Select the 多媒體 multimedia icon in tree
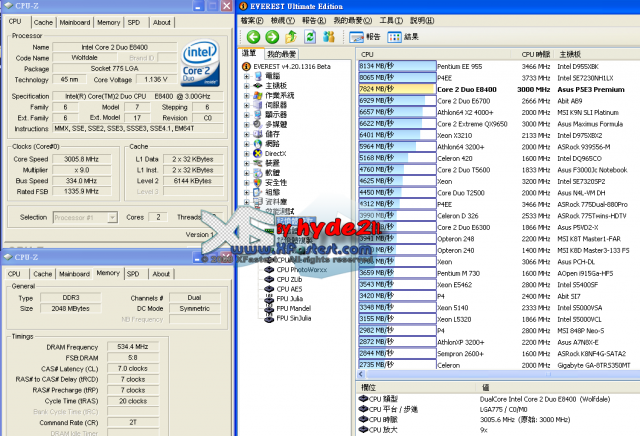The height and width of the screenshot is (436, 640). click(258, 125)
